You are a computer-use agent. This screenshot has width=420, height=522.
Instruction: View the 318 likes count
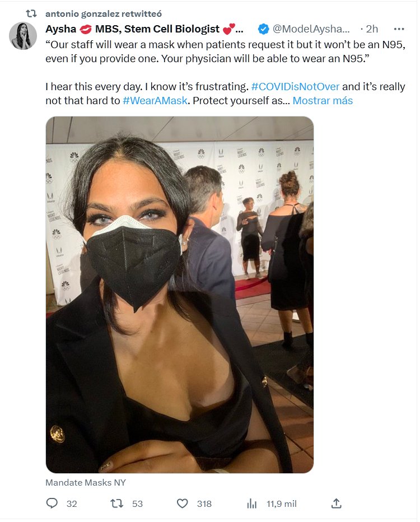pos(204,504)
